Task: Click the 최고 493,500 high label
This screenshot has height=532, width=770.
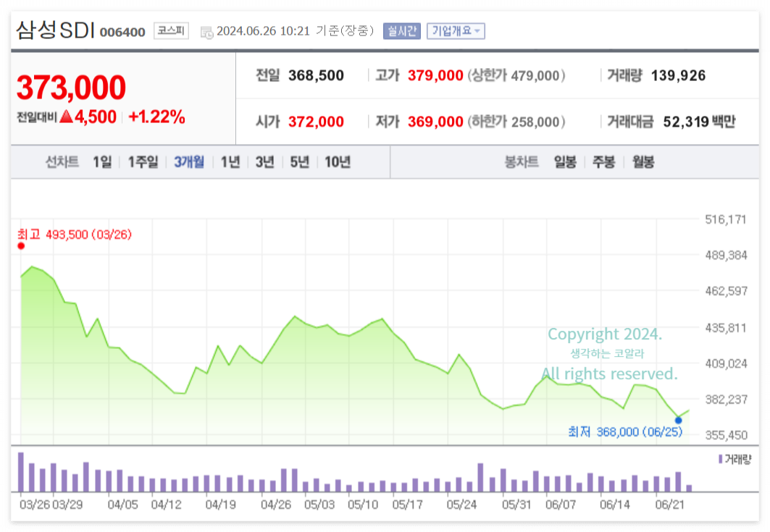Action: coord(72,235)
